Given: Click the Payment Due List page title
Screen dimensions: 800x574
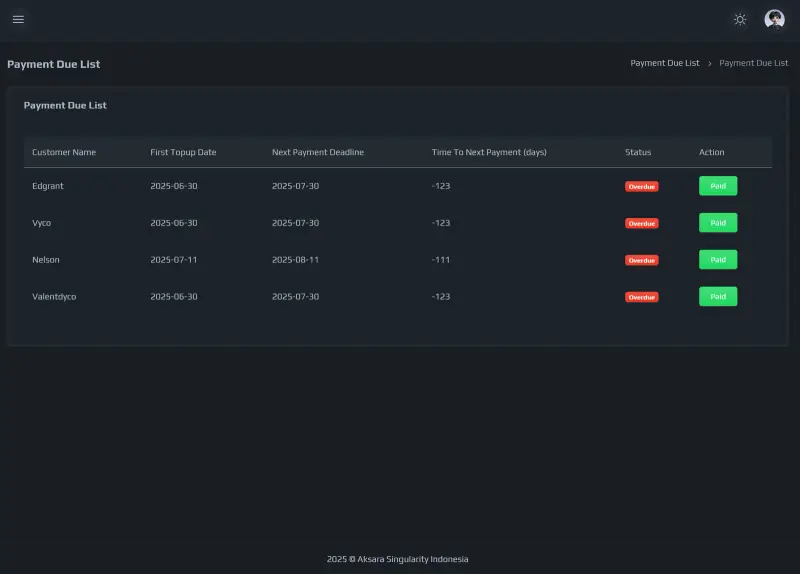Looking at the screenshot, I should pos(54,64).
